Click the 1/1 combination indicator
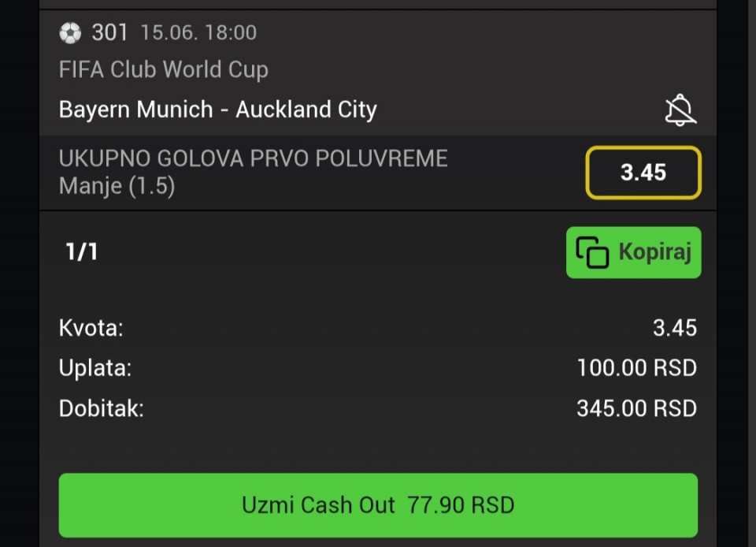The image size is (756, 547). [x=81, y=251]
